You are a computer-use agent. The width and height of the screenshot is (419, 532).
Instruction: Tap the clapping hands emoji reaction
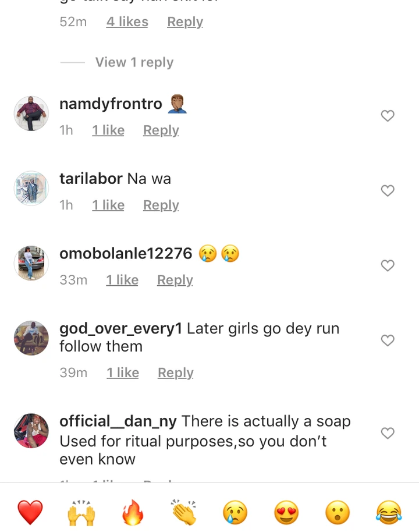point(184,512)
